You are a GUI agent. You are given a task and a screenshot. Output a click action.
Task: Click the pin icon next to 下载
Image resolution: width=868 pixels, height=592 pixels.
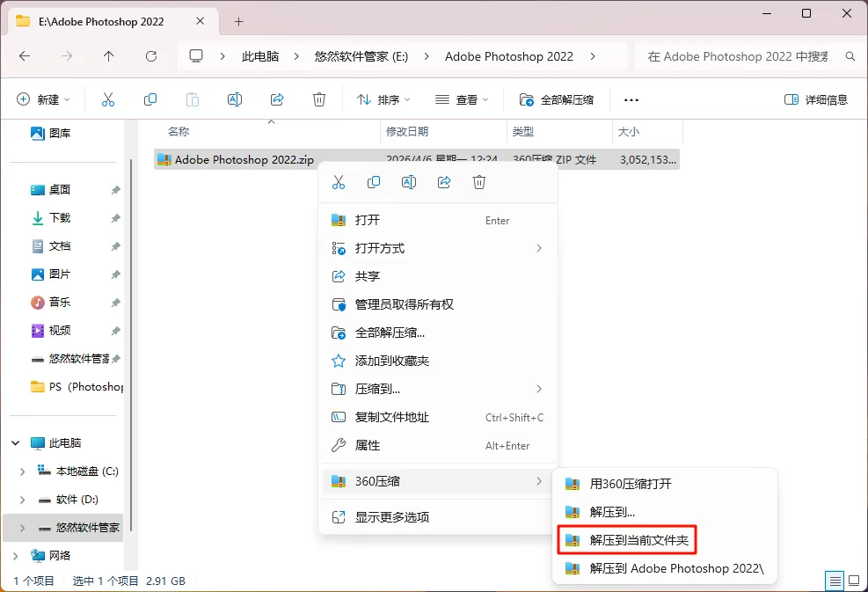(x=116, y=218)
